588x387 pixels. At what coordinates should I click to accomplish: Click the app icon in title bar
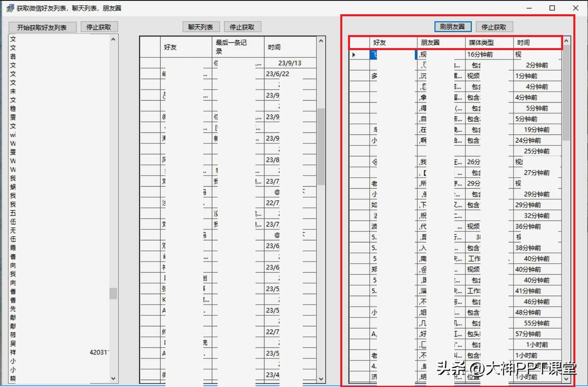[11, 8]
